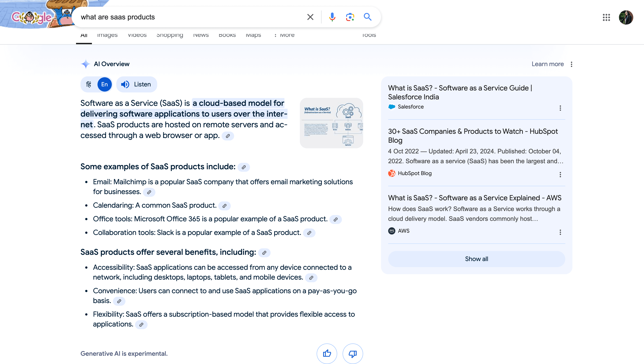Open the Google account profile picture
Screen dimensions: 644x364
tap(626, 17)
